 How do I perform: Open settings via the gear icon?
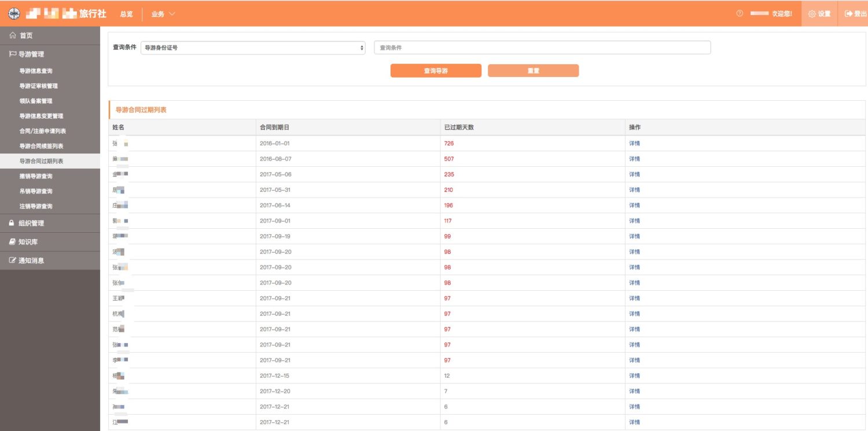click(812, 13)
